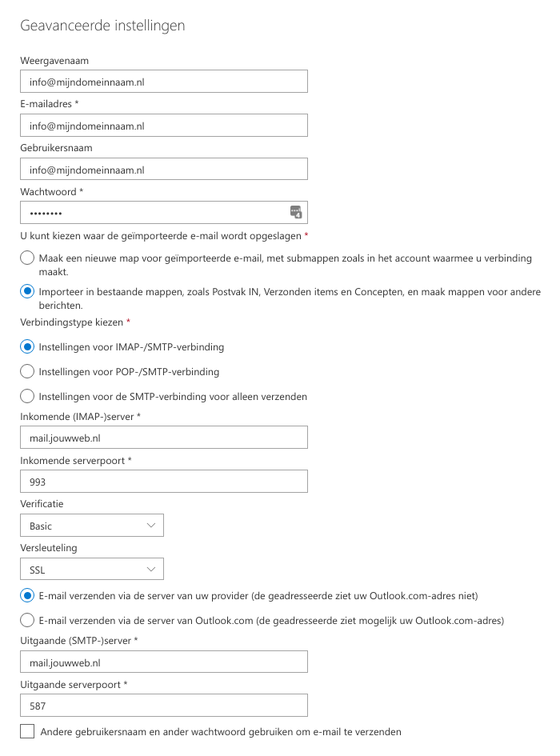Image resolution: width=560 pixels, height=756 pixels.
Task: Open the Verificatie dropdown showing Basic
Action: pyautogui.click(x=91, y=526)
